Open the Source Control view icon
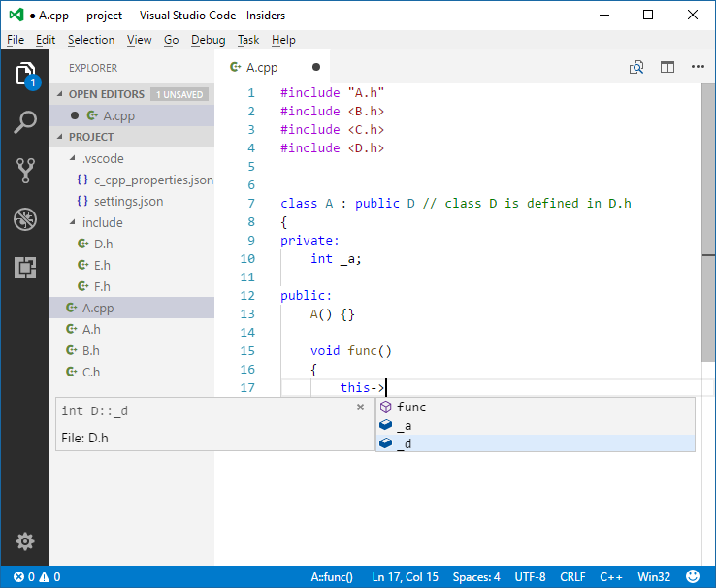This screenshot has height=588, width=716. [x=25, y=171]
